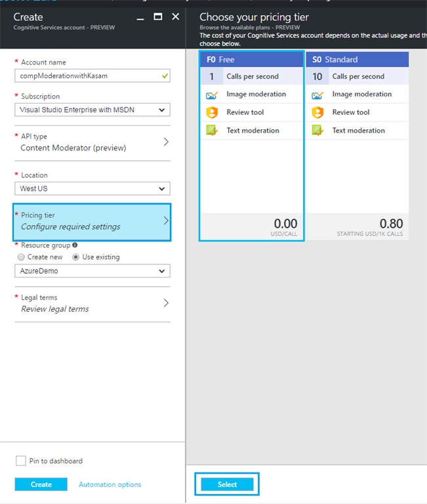Choose the S0 Standard tier header

click(x=357, y=60)
